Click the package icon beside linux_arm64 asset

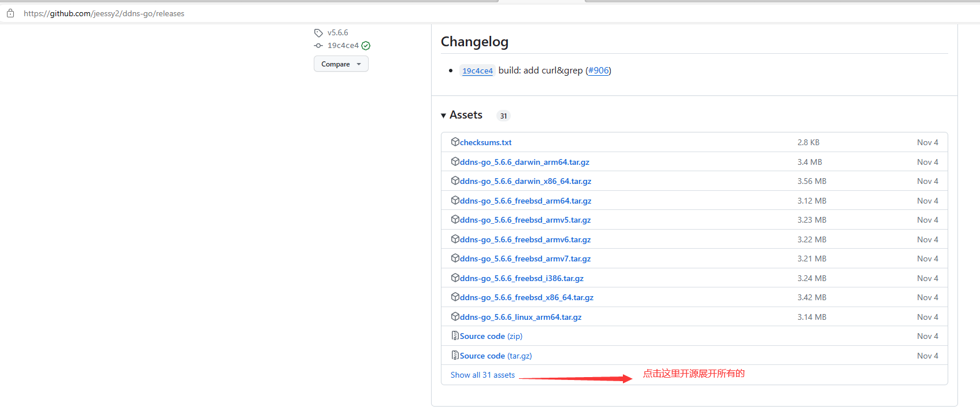pos(455,316)
